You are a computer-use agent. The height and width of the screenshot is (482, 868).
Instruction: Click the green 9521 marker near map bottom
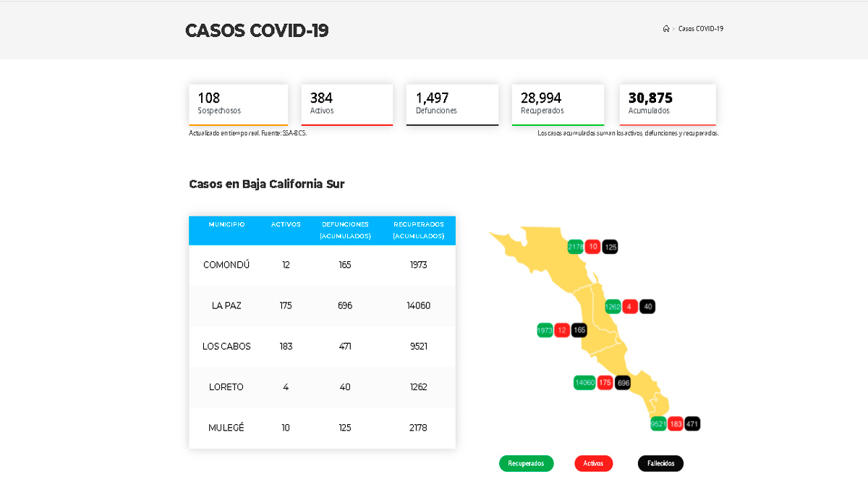pos(658,423)
